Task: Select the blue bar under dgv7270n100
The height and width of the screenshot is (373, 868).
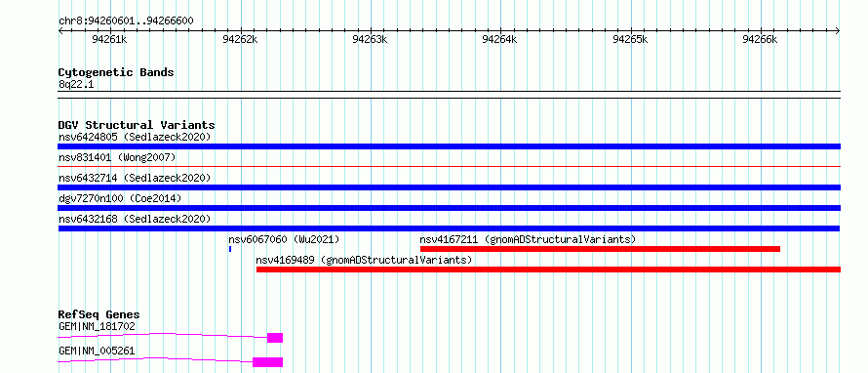Action: (x=449, y=208)
